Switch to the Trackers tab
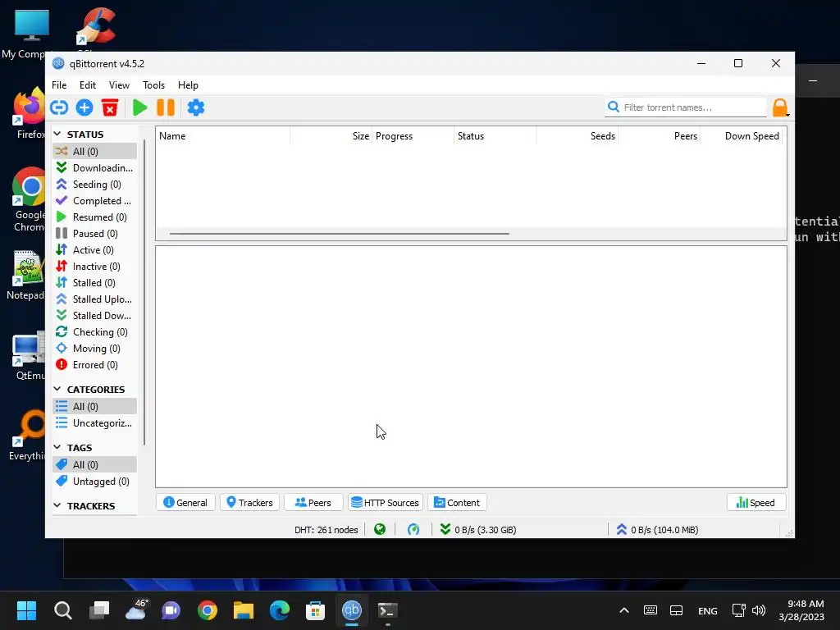This screenshot has height=630, width=840. (x=249, y=503)
